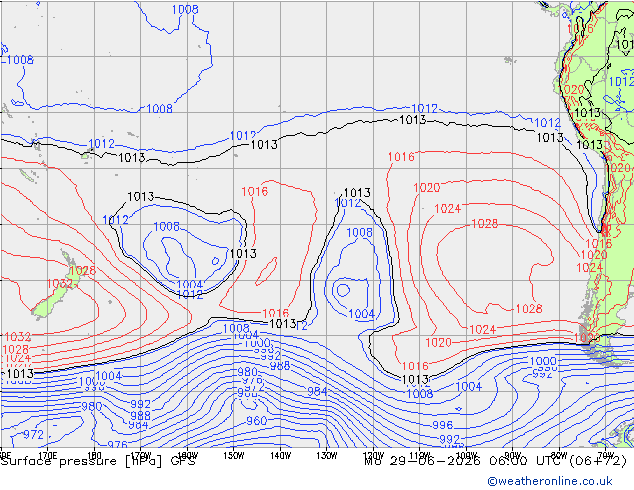Click the 170E longitude axis label
This screenshot has height=490, width=634.
click(x=47, y=455)
